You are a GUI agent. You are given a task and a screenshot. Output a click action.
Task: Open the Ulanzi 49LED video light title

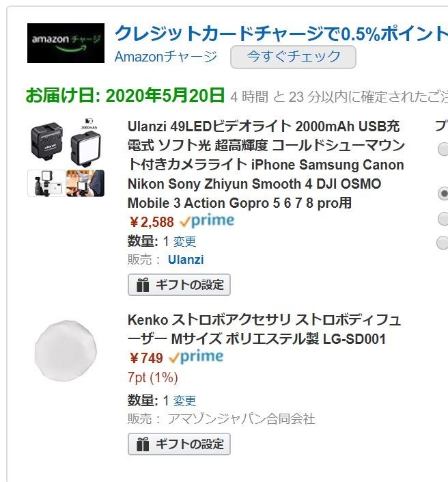266,165
